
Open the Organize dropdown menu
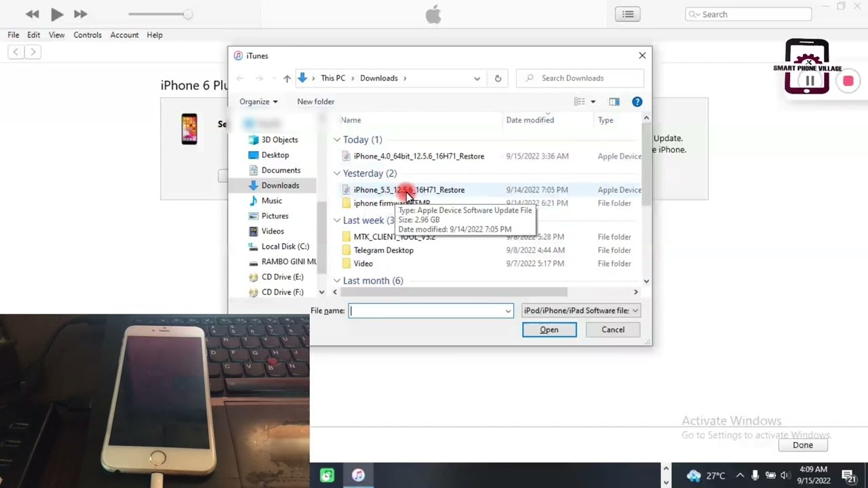coord(258,102)
